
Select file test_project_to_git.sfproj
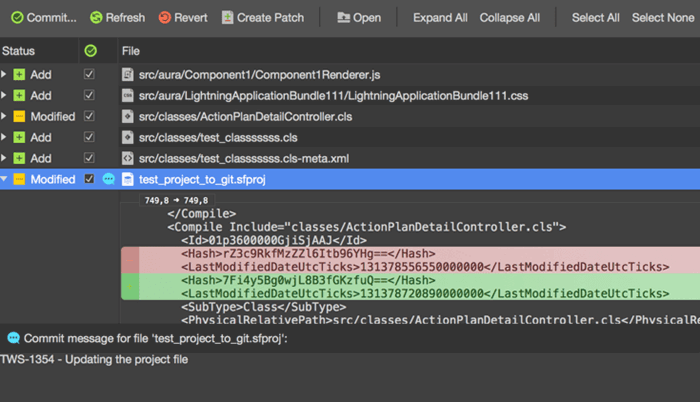(x=202, y=180)
